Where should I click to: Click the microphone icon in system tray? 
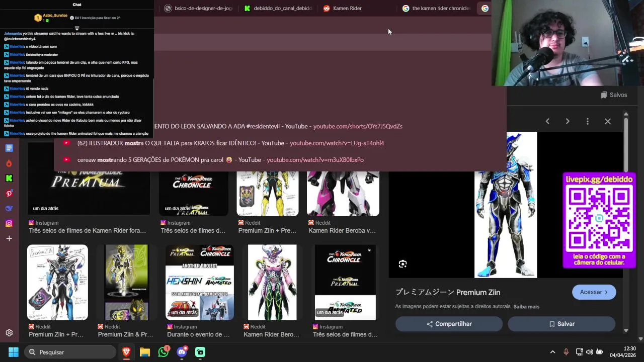566,352
